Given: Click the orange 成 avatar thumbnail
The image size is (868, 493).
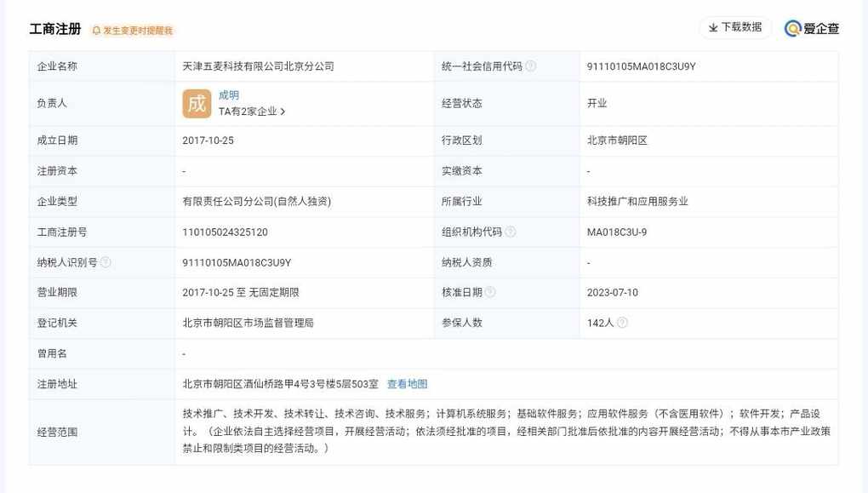Looking at the screenshot, I should [x=197, y=104].
